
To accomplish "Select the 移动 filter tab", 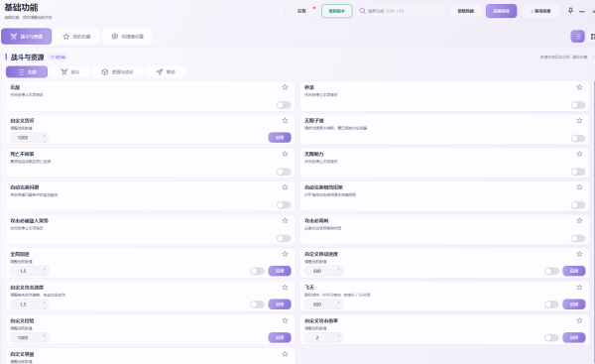I will pos(166,72).
